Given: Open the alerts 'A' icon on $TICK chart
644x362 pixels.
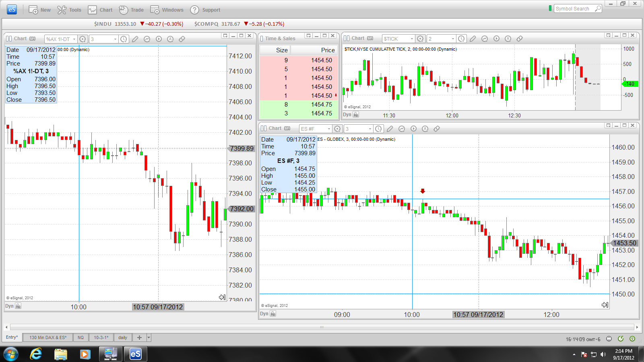Looking at the screenshot, I should click(508, 39).
